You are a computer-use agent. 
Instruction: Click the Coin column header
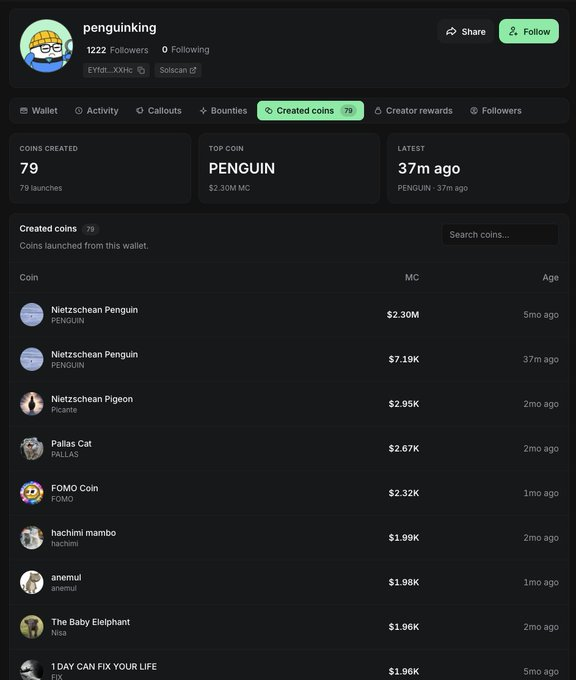tap(29, 277)
